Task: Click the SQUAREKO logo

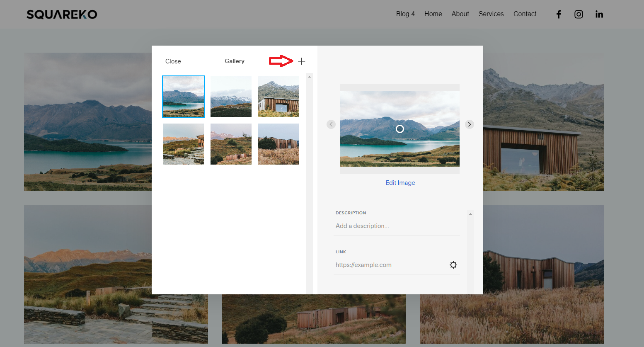Action: [x=61, y=14]
